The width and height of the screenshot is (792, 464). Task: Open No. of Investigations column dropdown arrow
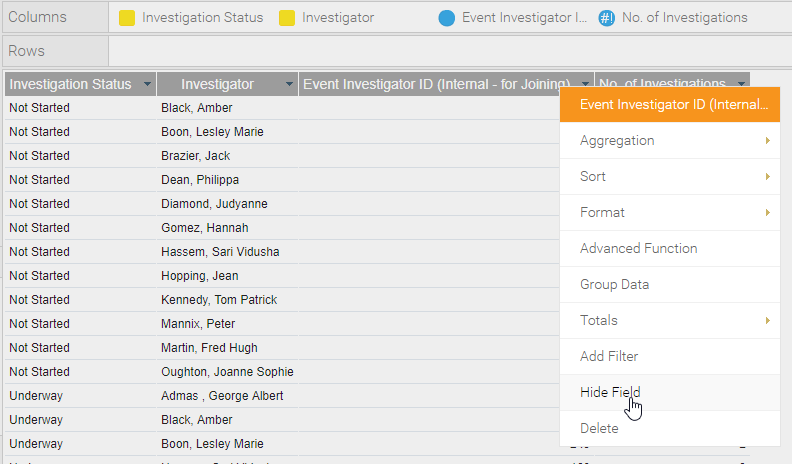(x=741, y=83)
